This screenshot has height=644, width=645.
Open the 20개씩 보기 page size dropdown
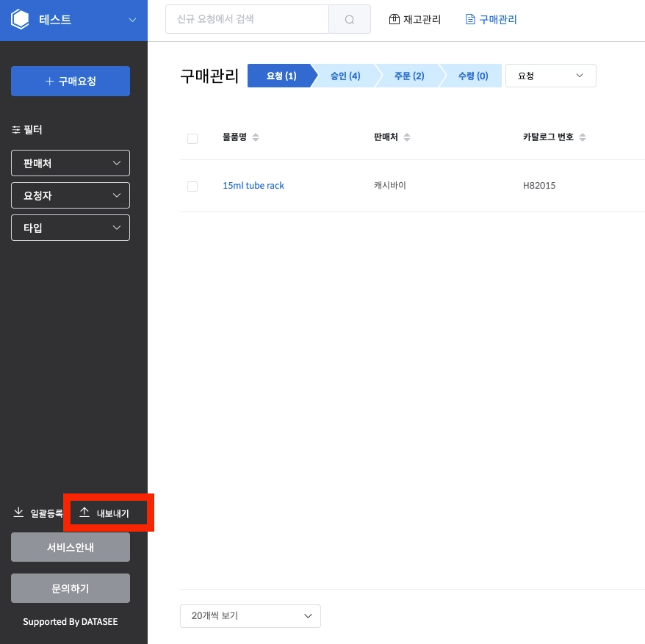coord(250,615)
